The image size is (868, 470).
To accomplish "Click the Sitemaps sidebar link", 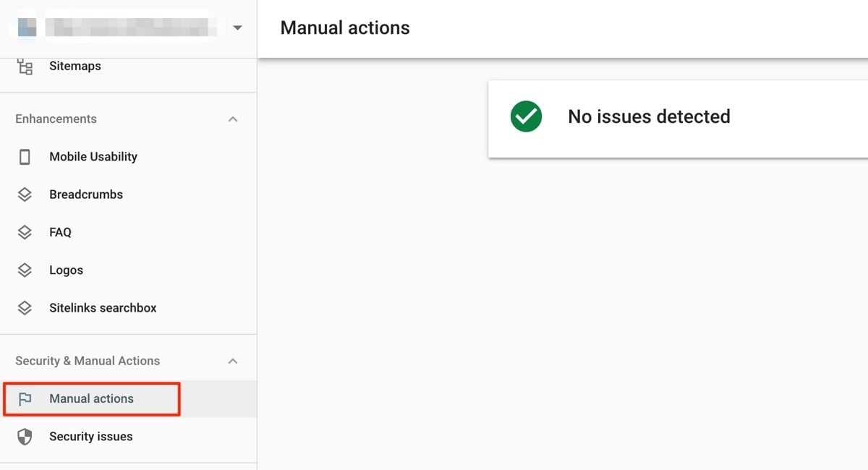I will pyautogui.click(x=75, y=66).
